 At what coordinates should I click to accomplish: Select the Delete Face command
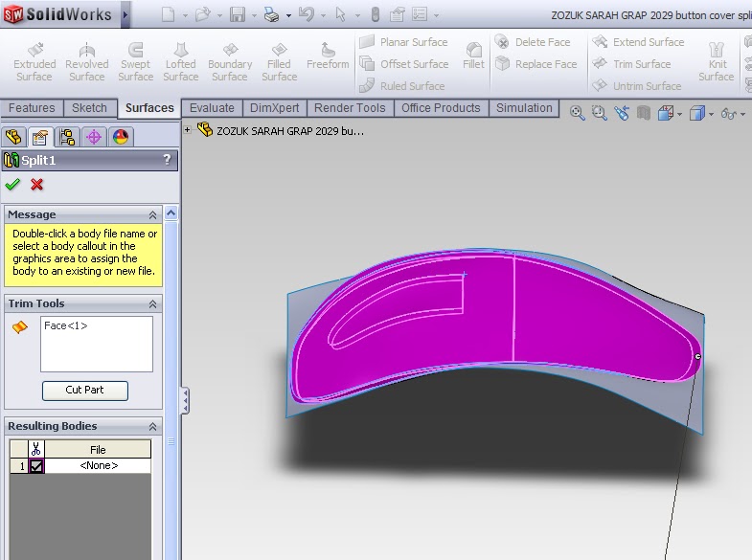click(533, 42)
